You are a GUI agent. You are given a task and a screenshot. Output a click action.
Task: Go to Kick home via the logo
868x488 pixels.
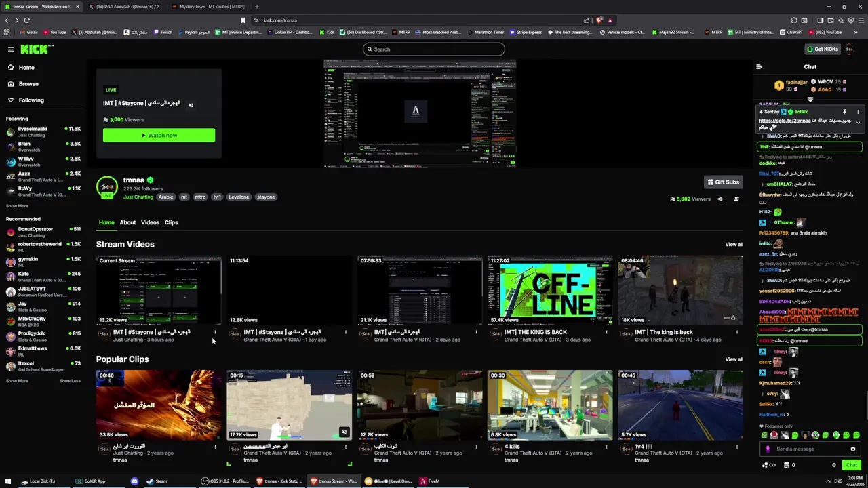tap(37, 49)
